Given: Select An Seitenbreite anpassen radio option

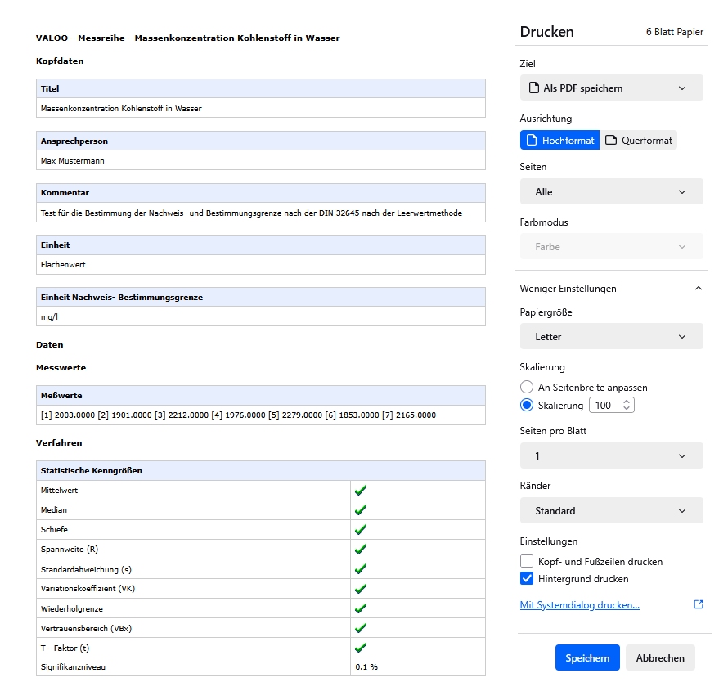Looking at the screenshot, I should pos(527,388).
